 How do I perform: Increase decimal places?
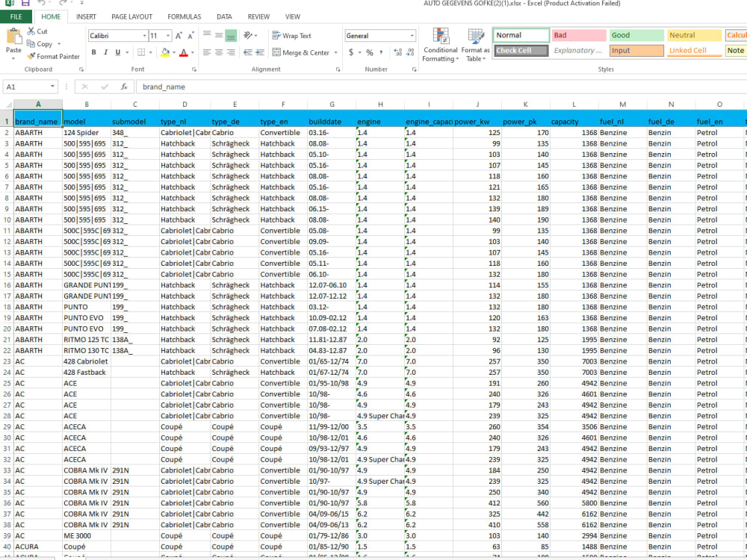[398, 52]
